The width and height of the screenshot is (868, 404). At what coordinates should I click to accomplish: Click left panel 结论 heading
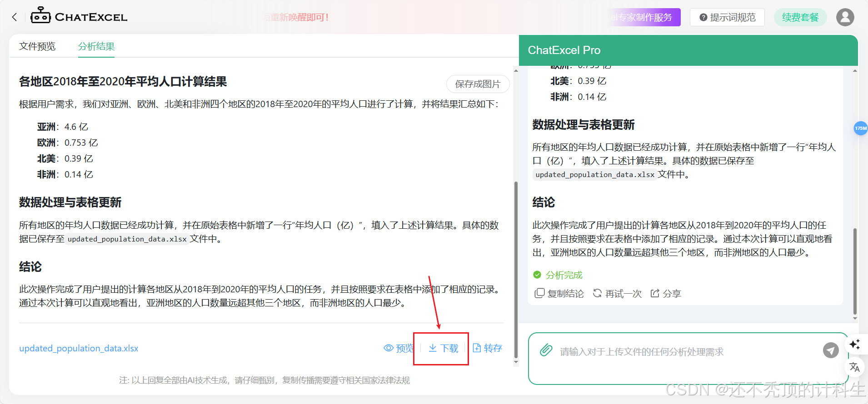point(30,267)
